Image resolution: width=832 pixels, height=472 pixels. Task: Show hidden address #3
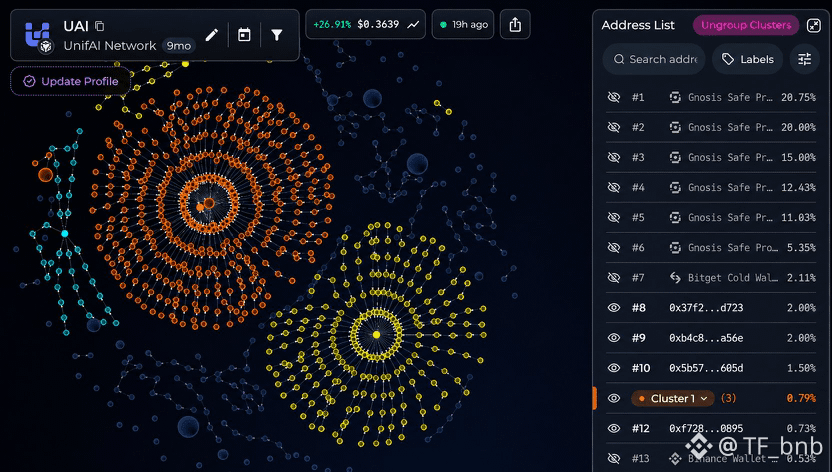pyautogui.click(x=614, y=158)
